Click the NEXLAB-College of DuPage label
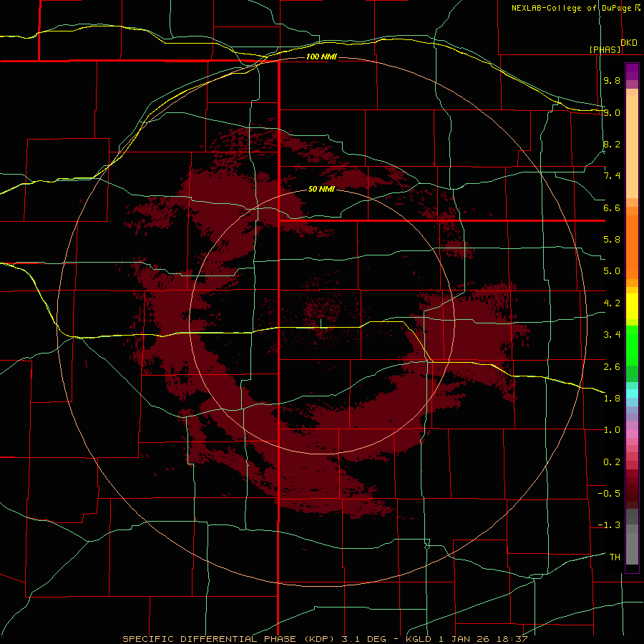 click(572, 8)
